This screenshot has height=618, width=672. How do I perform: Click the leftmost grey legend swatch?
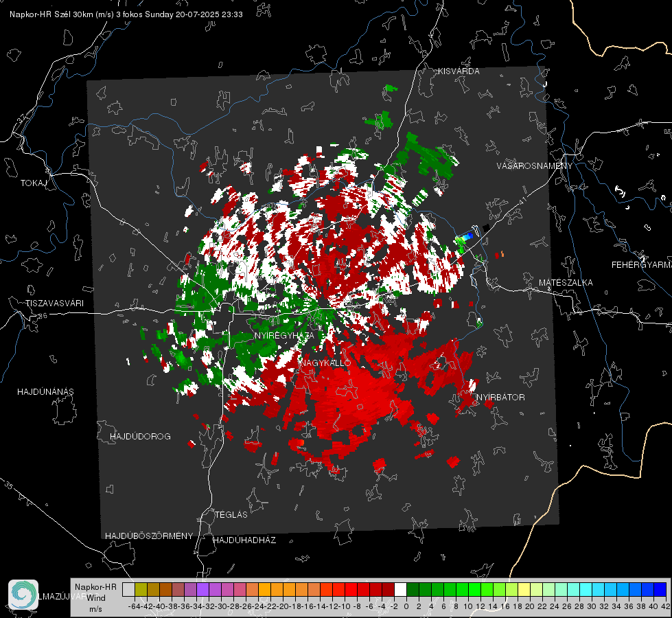[128, 589]
